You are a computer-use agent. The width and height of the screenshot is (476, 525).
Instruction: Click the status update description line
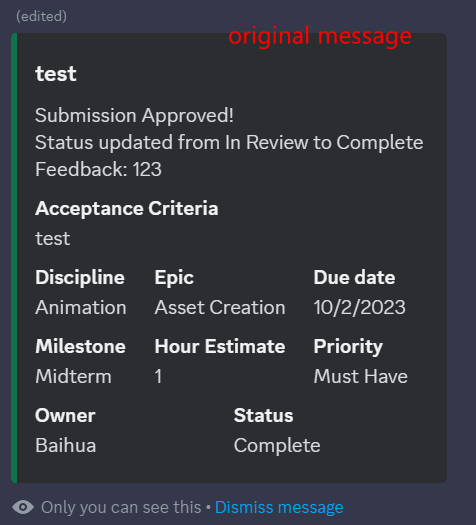(229, 143)
